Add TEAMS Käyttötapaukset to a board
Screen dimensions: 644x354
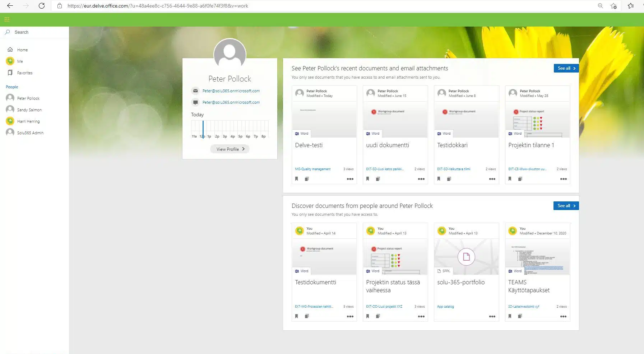pyautogui.click(x=520, y=316)
